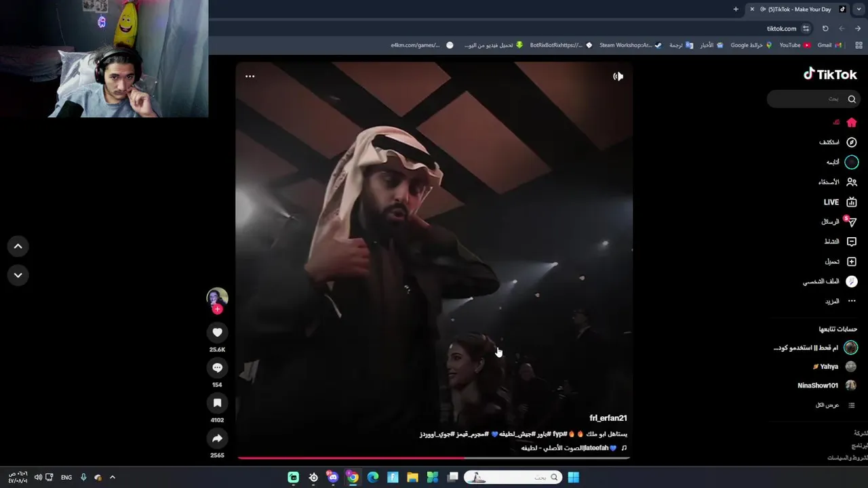Open the Following sidebar item
Viewport: 868px width, 488px height.
[x=842, y=162]
